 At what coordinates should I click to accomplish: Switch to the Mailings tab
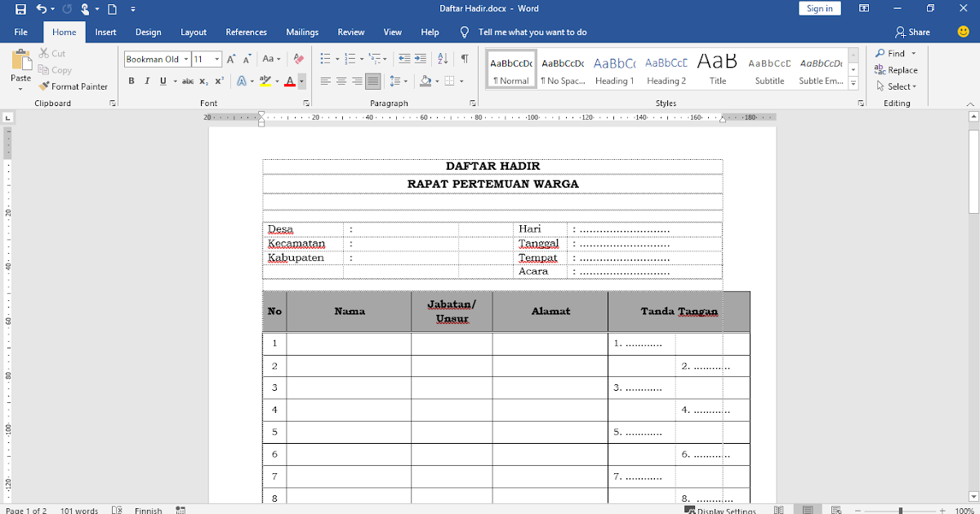click(x=302, y=32)
